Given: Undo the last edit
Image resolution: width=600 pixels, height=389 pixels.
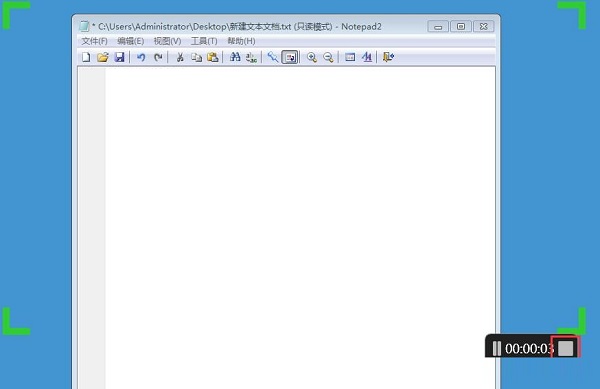Looking at the screenshot, I should (141, 57).
